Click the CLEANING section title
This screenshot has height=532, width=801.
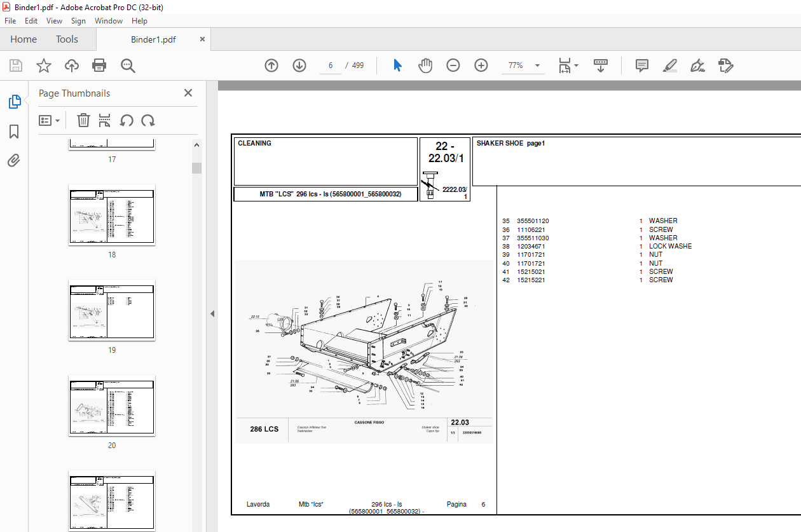254,143
